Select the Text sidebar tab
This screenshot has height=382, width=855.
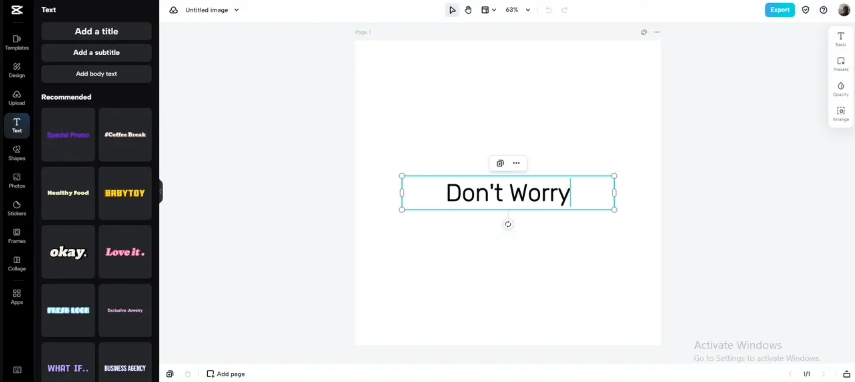coord(17,125)
